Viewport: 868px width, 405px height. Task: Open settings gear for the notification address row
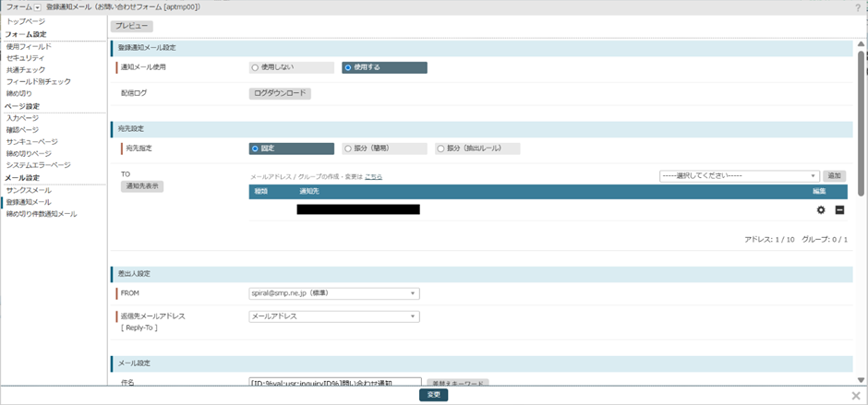coord(821,209)
